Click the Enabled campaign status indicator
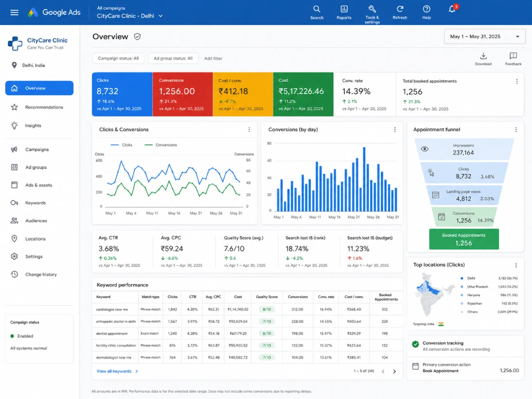532x399 pixels. coord(22,336)
